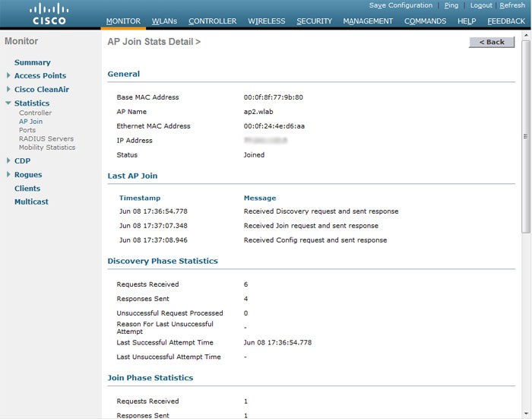The width and height of the screenshot is (532, 419).
Task: Select Statistics in sidebar
Action: (32, 103)
